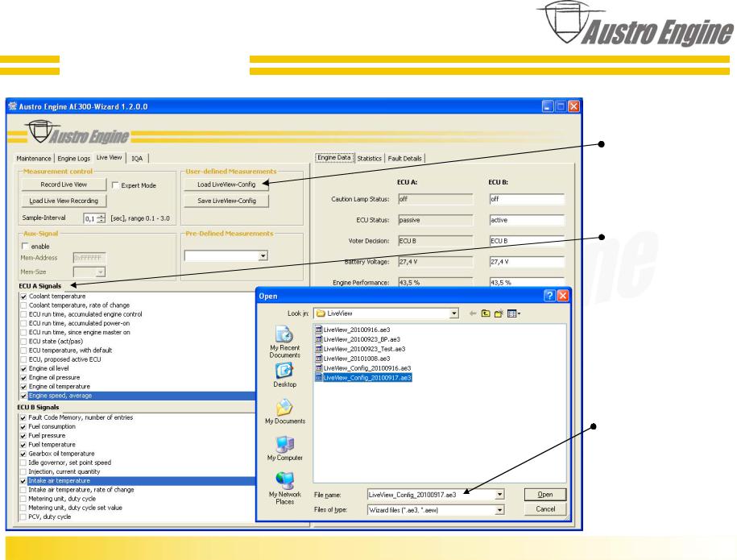
Task: Click ECU B Caution Lamp Status field
Action: pos(527,199)
